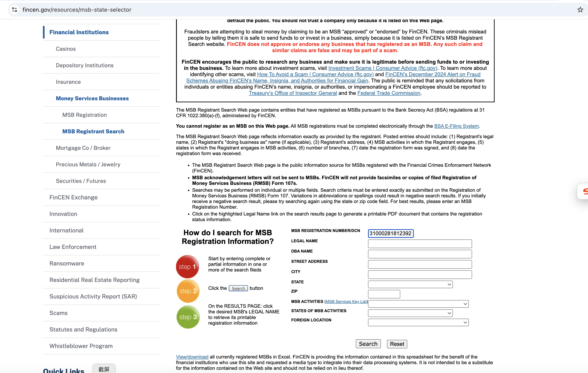Open Money Services Businesses sidebar item
Image resolution: width=588 pixels, height=373 pixels.
click(x=92, y=98)
